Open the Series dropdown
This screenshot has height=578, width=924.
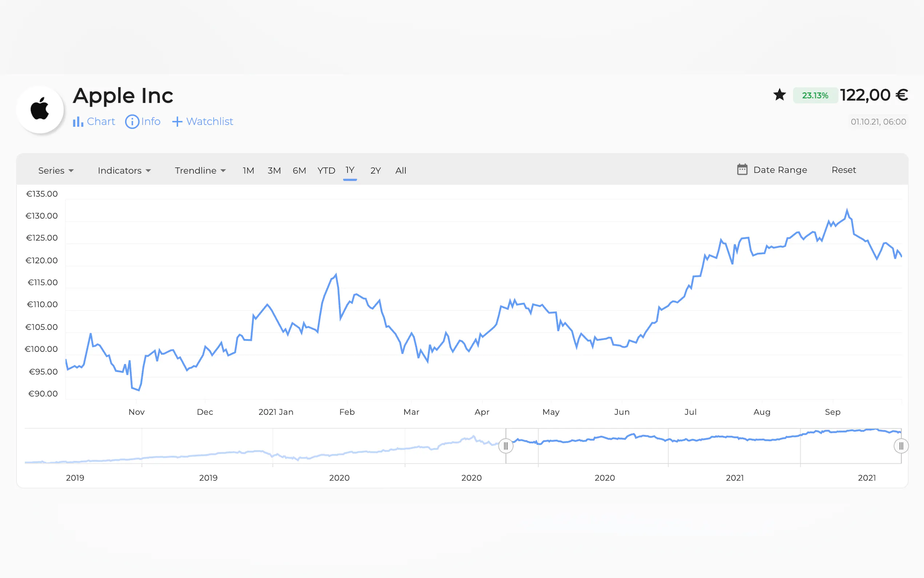pyautogui.click(x=56, y=170)
